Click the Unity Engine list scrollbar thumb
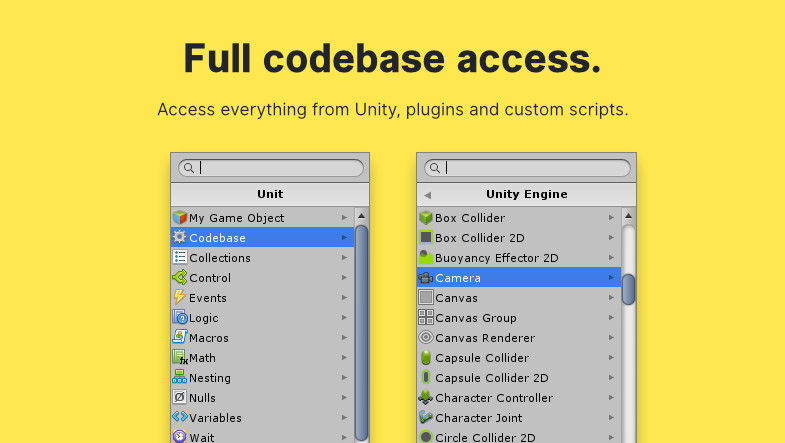The width and height of the screenshot is (785, 443). coord(629,289)
